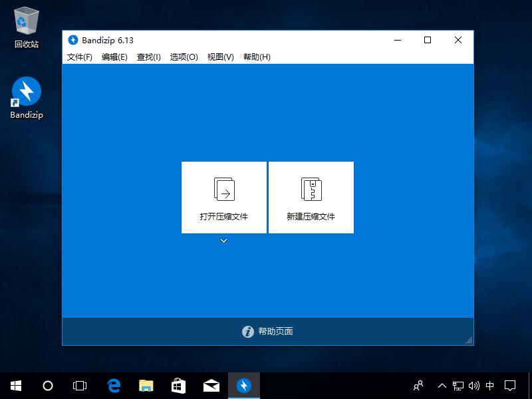532x399 pixels.
Task: Open the Microsoft Store from the taskbar
Action: click(x=178, y=386)
